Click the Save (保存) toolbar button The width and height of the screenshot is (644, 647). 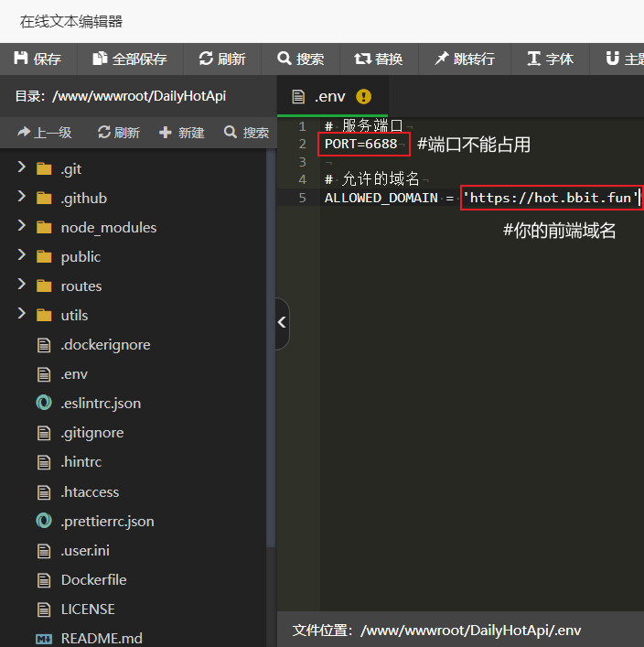pos(38,59)
